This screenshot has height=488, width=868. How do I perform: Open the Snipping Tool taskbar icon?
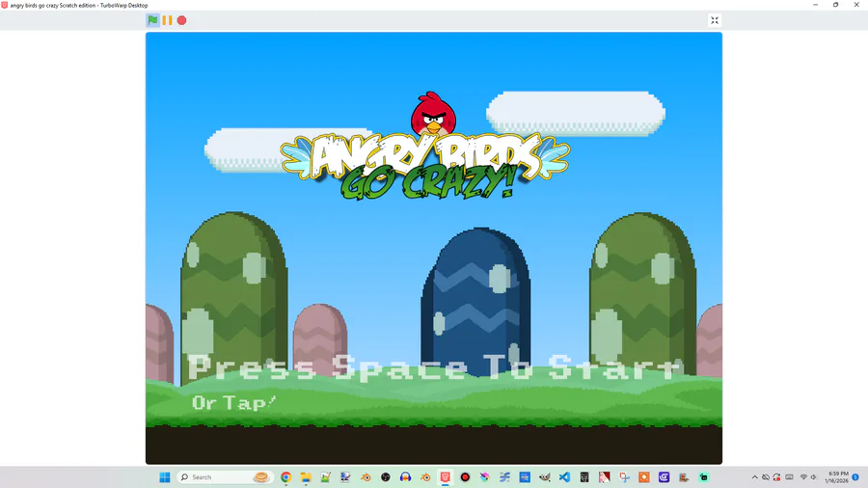point(624,477)
